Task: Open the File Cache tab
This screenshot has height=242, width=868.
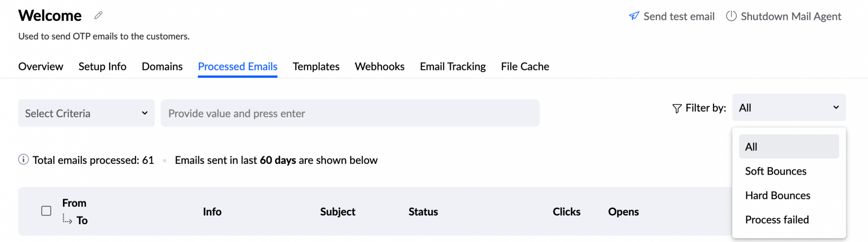Action: 525,66
